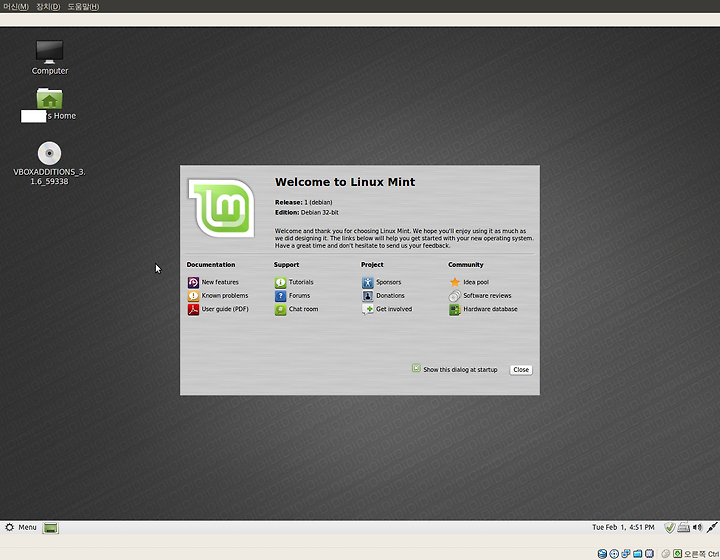Open the Forums link

(299, 296)
